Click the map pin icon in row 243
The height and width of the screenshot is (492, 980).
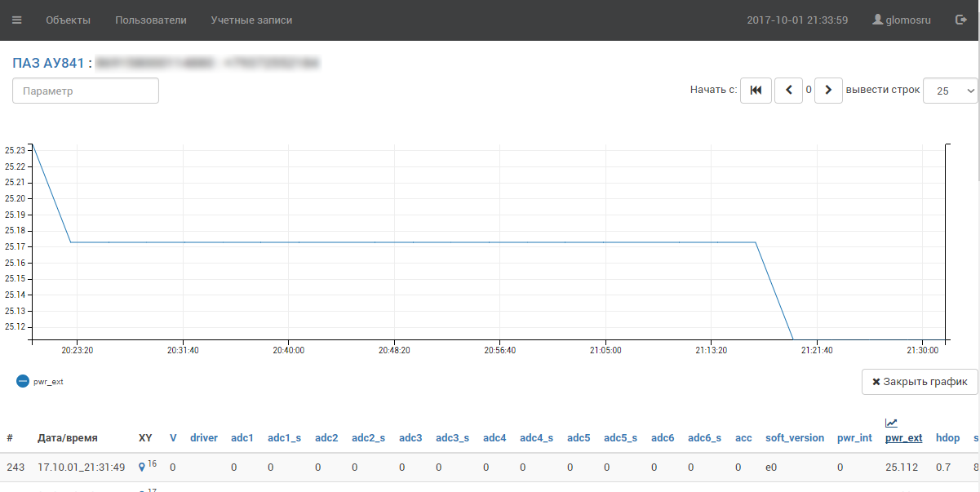(x=142, y=468)
